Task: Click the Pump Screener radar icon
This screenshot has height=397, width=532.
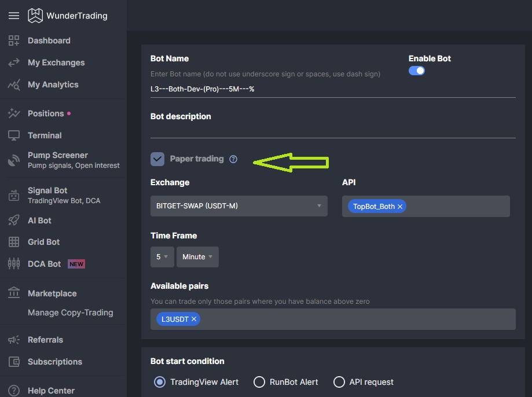Action: click(x=14, y=160)
